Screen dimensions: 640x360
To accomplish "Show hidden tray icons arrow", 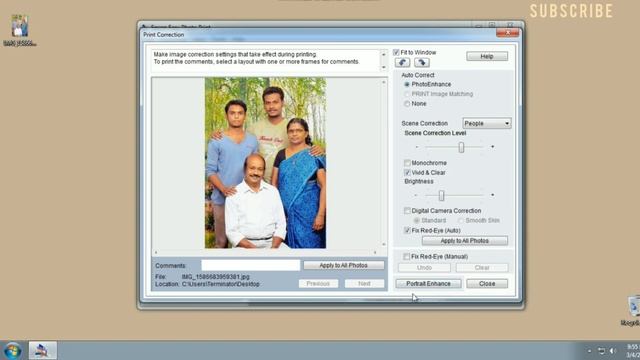I will click(x=589, y=351).
